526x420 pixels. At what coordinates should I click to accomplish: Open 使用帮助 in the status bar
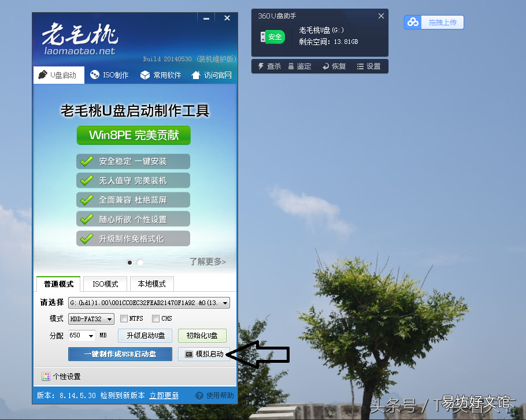tap(220, 396)
